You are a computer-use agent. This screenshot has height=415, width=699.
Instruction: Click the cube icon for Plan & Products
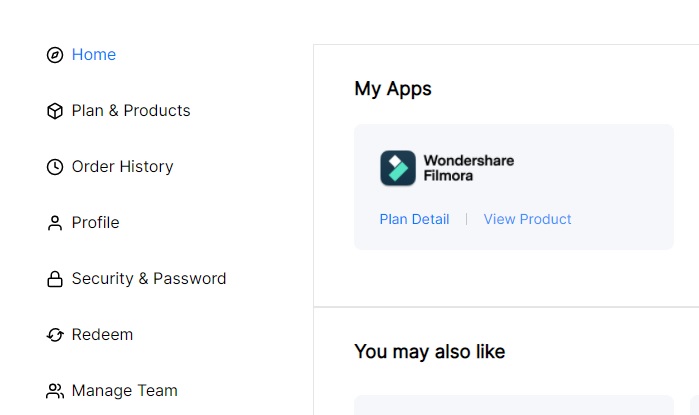click(55, 111)
